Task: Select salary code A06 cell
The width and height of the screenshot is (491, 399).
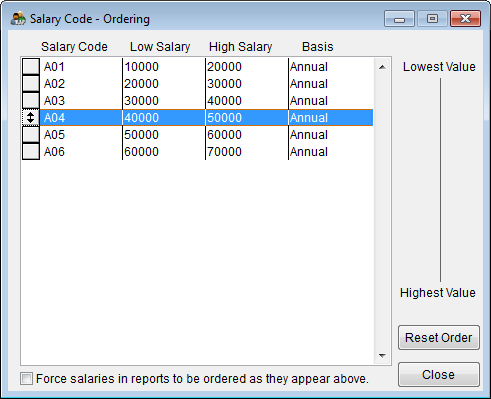Action: 81,152
